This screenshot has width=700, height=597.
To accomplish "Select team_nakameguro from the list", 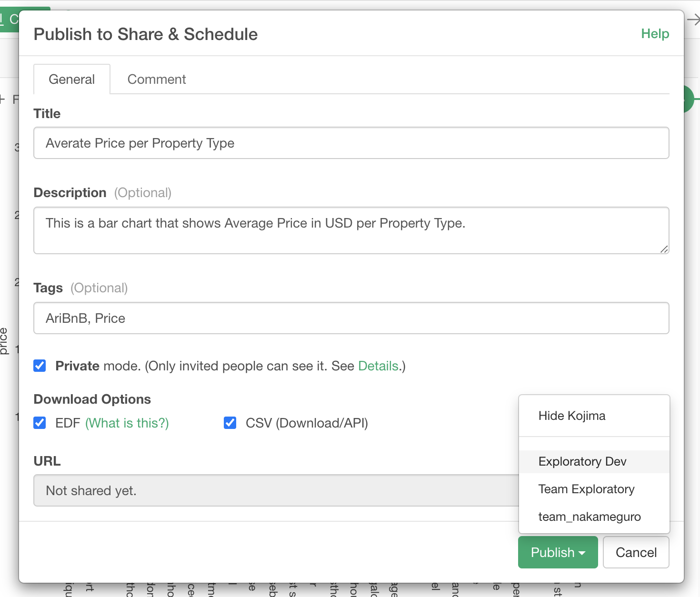I will (x=590, y=517).
